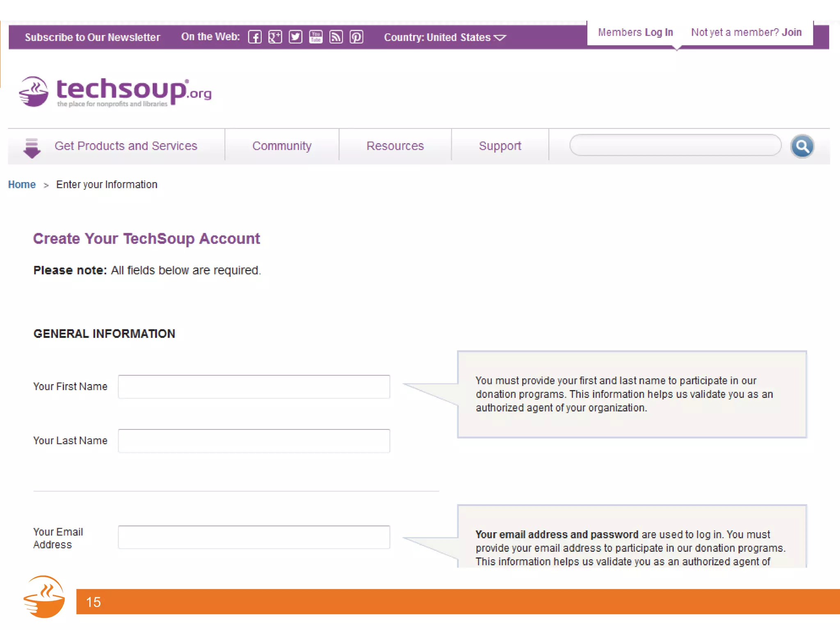Viewport: 840px width, 630px height.
Task: Go to the Support menu
Action: (500, 146)
